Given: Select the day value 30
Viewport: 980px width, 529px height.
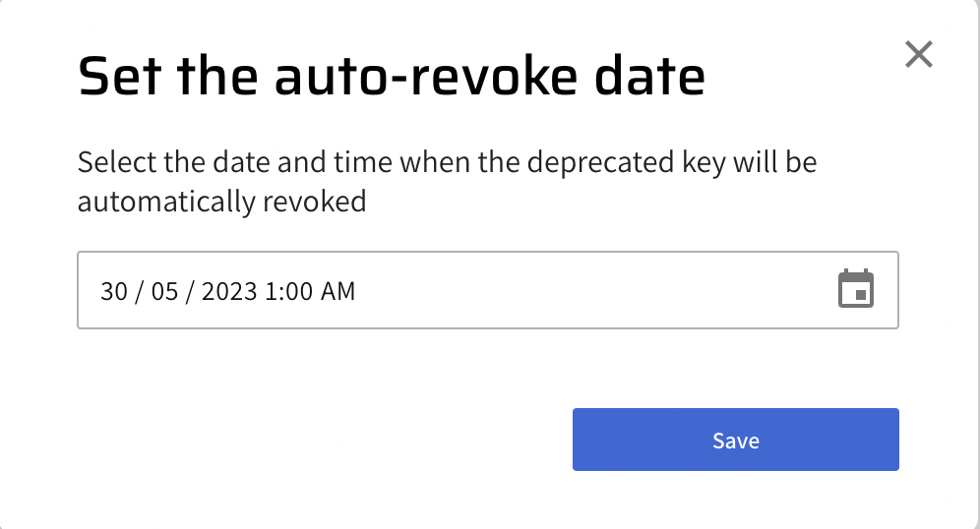Looking at the screenshot, I should (114, 291).
